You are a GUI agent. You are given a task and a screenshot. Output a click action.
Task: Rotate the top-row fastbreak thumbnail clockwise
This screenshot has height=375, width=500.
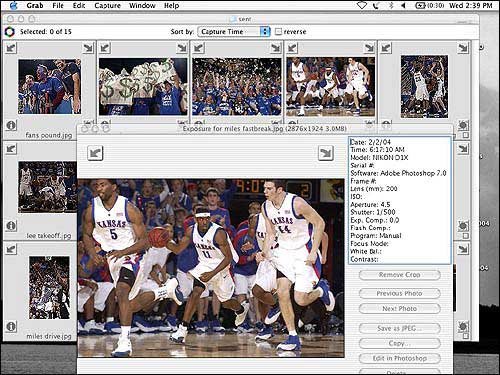click(369, 48)
